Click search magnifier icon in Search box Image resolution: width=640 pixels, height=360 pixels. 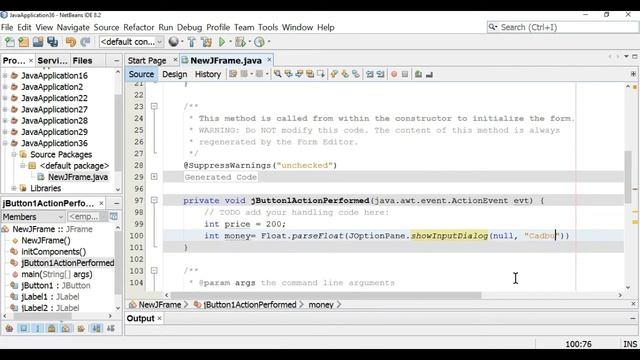[493, 27]
